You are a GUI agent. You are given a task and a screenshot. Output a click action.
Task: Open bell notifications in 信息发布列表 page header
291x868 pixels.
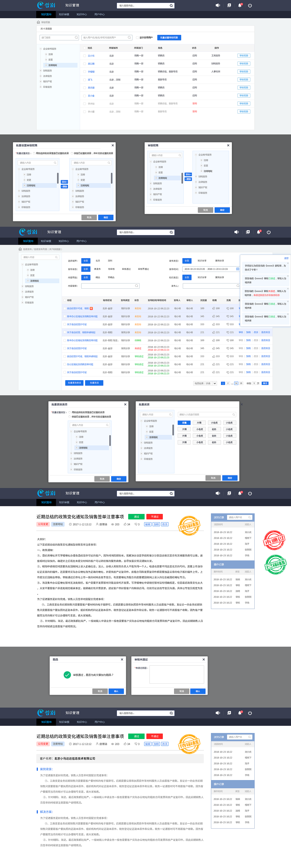point(259,232)
